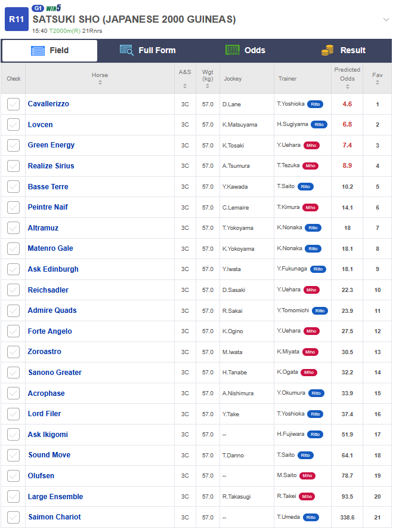The height and width of the screenshot is (532, 396).
Task: Click Ritto badge in Matenro Gale row
Action: [x=313, y=249]
